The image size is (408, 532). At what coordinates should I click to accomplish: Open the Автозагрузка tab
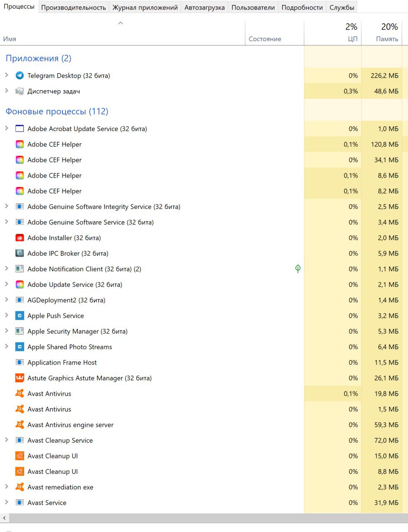click(204, 7)
